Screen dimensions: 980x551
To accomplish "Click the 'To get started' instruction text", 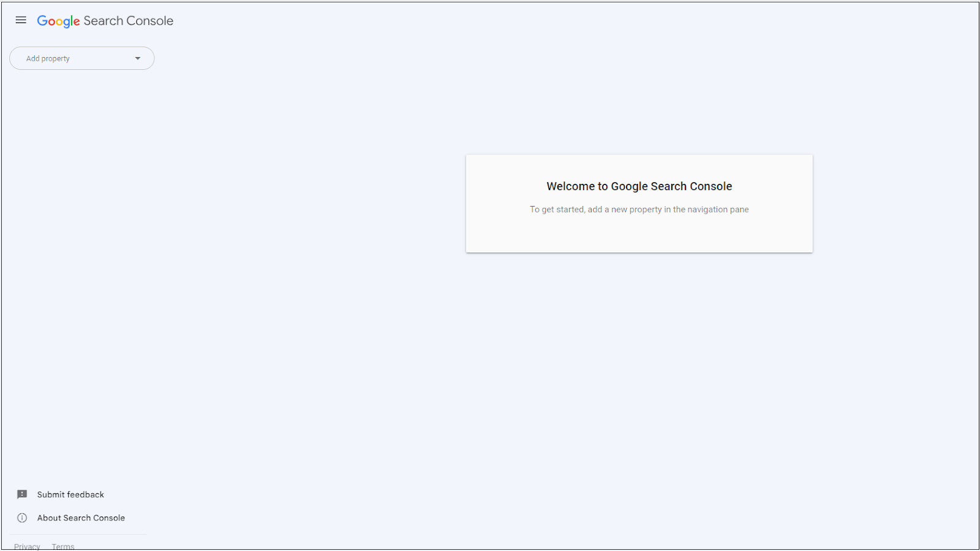I will pyautogui.click(x=639, y=210).
